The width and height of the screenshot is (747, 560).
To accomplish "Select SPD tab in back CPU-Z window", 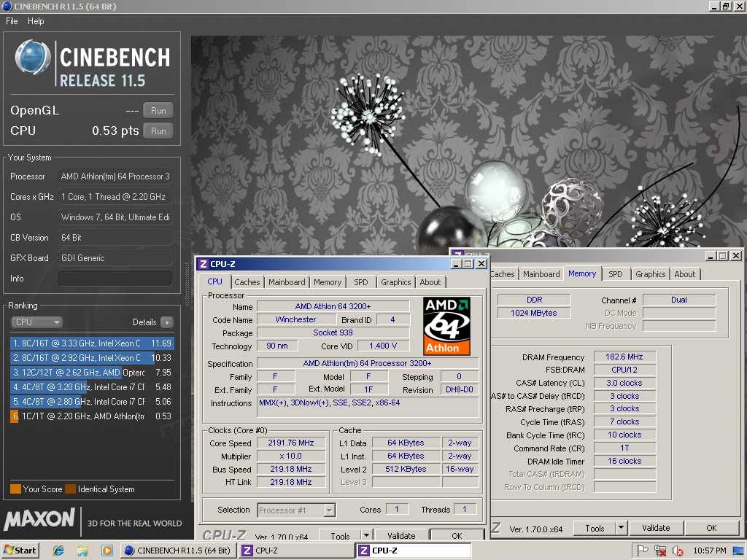I will 616,274.
